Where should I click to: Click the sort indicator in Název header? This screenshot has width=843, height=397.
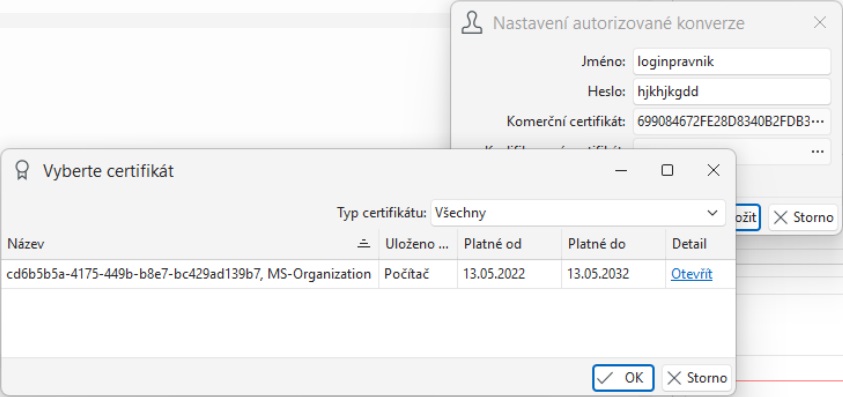pyautogui.click(x=364, y=244)
